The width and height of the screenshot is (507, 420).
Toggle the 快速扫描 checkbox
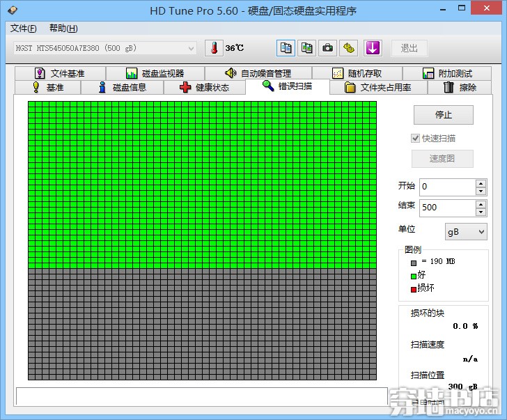pos(416,139)
